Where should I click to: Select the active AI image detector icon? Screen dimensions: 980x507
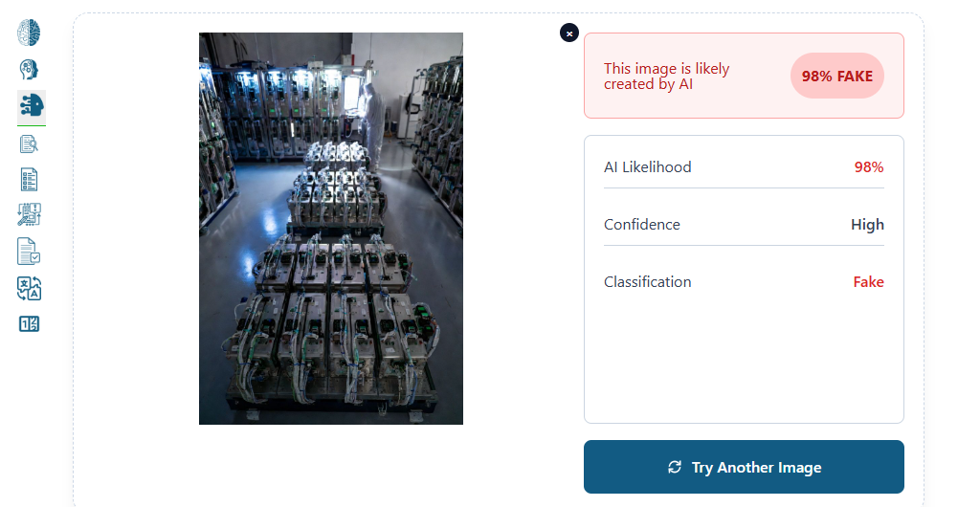coord(32,105)
